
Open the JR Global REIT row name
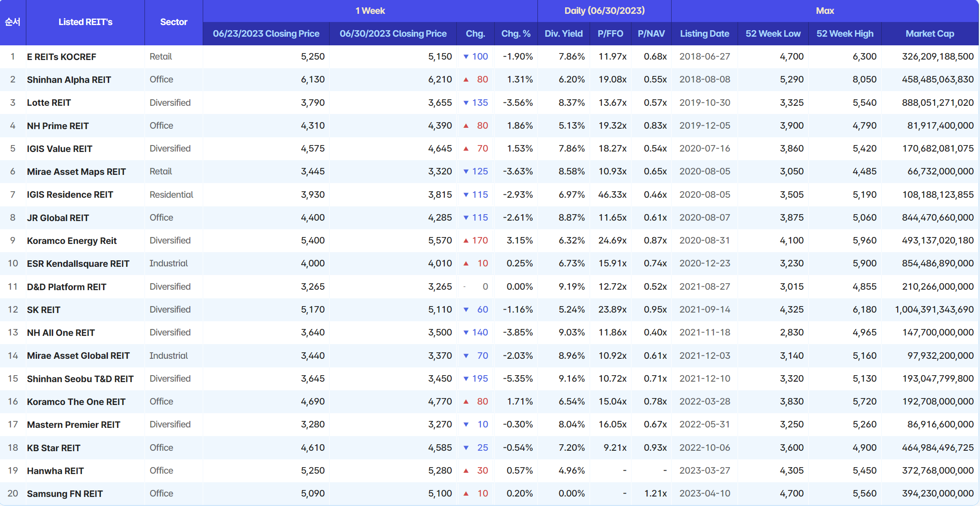coord(58,218)
